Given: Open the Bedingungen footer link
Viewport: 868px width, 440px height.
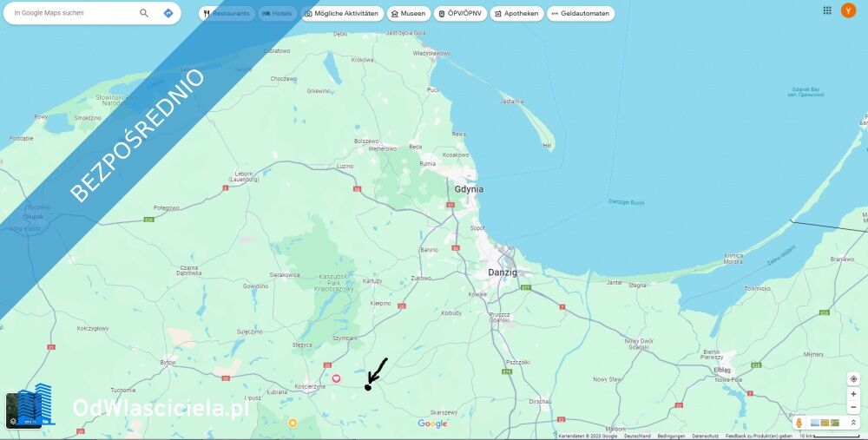Looking at the screenshot, I should tap(671, 437).
